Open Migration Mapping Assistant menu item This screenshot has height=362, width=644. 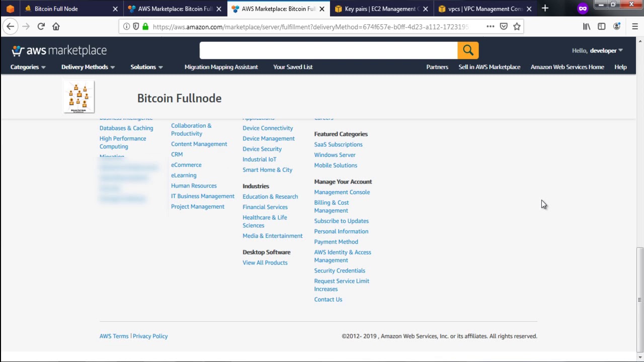[x=221, y=67]
